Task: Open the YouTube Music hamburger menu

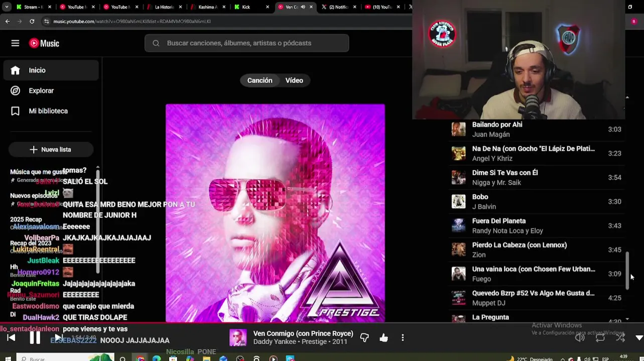Action: 15,43
